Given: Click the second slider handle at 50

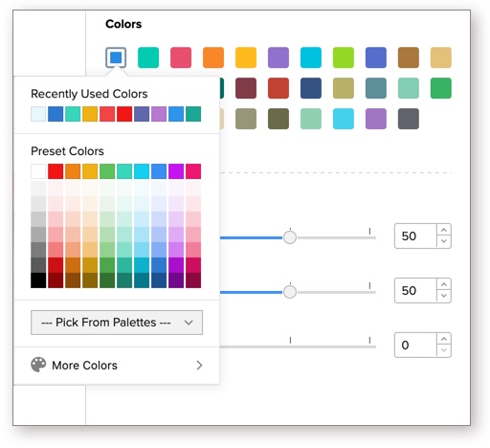Looking at the screenshot, I should (290, 292).
